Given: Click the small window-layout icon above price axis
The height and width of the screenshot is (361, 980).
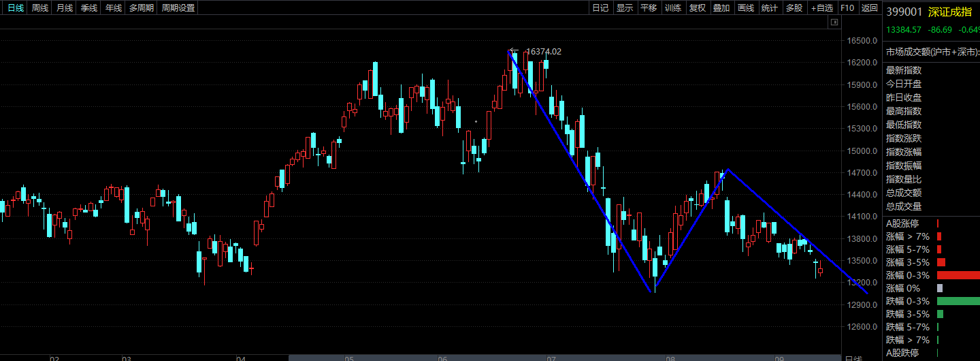Looking at the screenshot, I should [x=835, y=22].
